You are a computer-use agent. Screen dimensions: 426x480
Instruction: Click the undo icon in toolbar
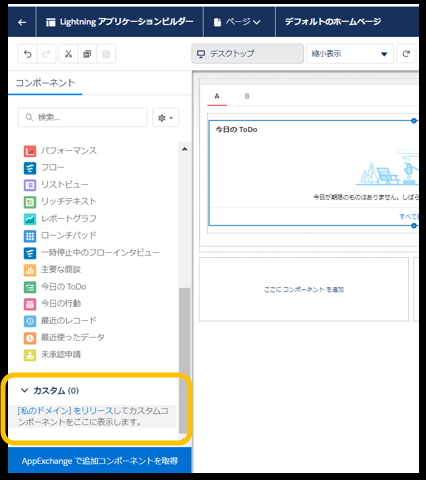point(28,54)
